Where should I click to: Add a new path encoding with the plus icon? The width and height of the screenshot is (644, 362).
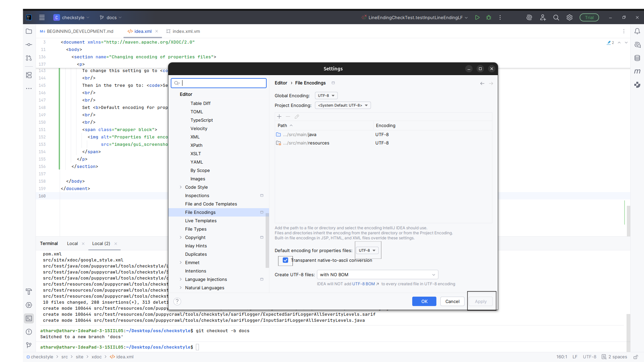[279, 117]
